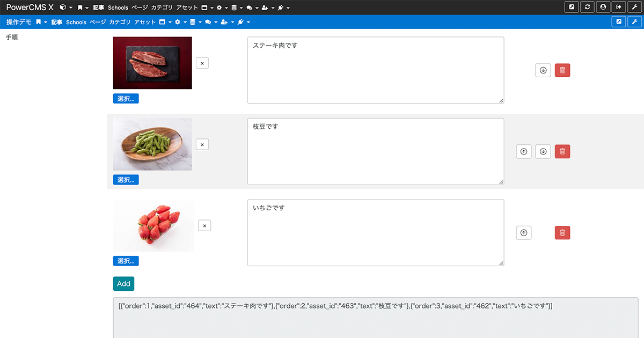Viewport: 644px width, 338px height.
Task: Click the external link icon in the dark top bar
Action: pyautogui.click(x=572, y=7)
